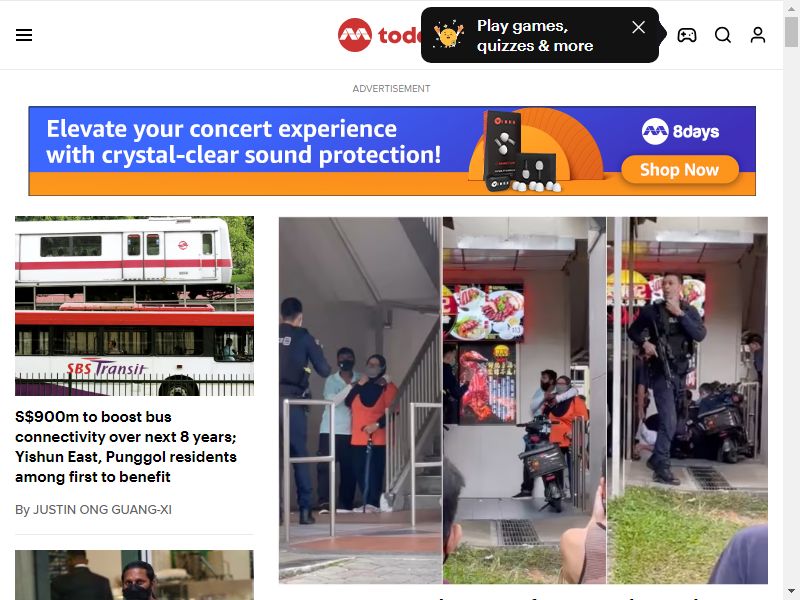The height and width of the screenshot is (600, 800).
Task: Click the chick mascot icon in tooltip
Action: [x=448, y=35]
